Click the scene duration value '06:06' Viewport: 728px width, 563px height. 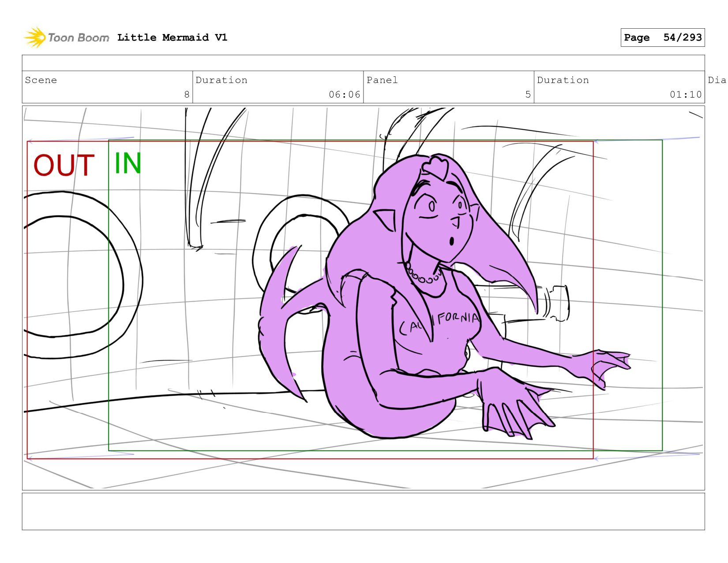[x=345, y=94]
